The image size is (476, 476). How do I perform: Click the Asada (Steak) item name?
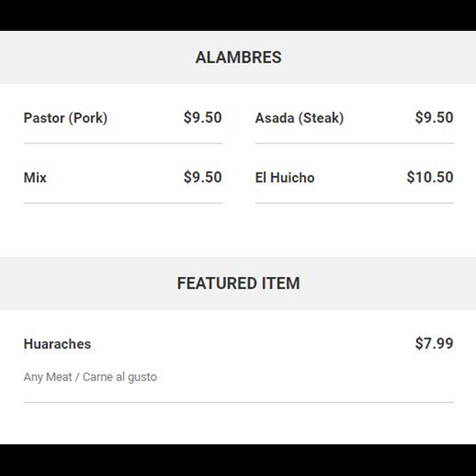299,118
